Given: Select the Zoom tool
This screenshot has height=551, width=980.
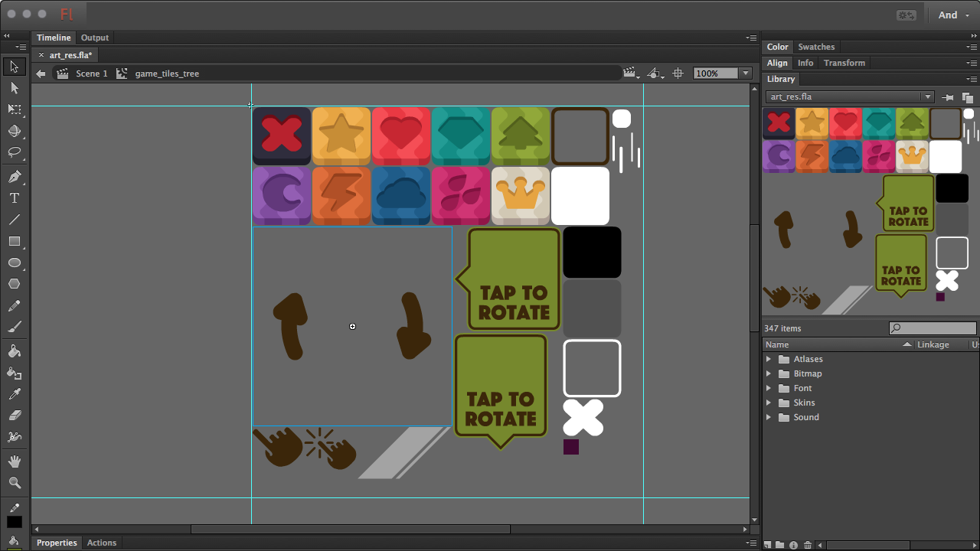Looking at the screenshot, I should (13, 483).
